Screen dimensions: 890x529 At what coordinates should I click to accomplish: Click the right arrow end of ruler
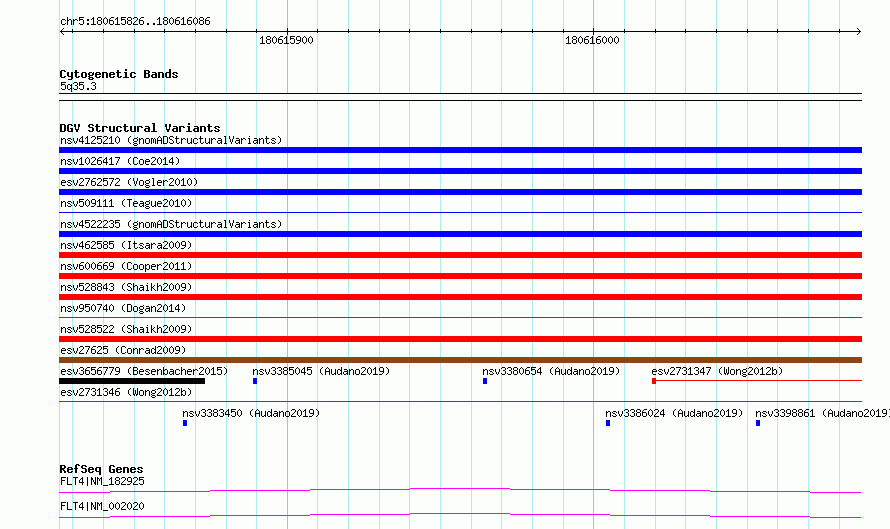click(858, 32)
